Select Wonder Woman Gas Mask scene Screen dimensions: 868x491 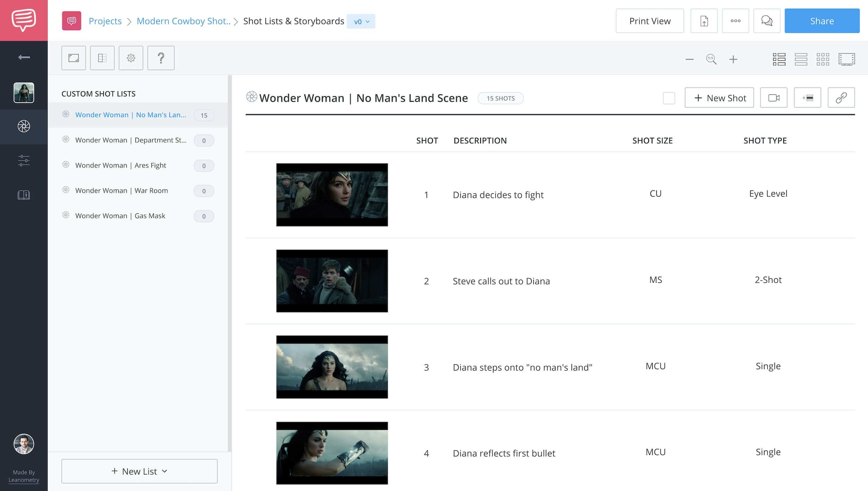(x=120, y=215)
